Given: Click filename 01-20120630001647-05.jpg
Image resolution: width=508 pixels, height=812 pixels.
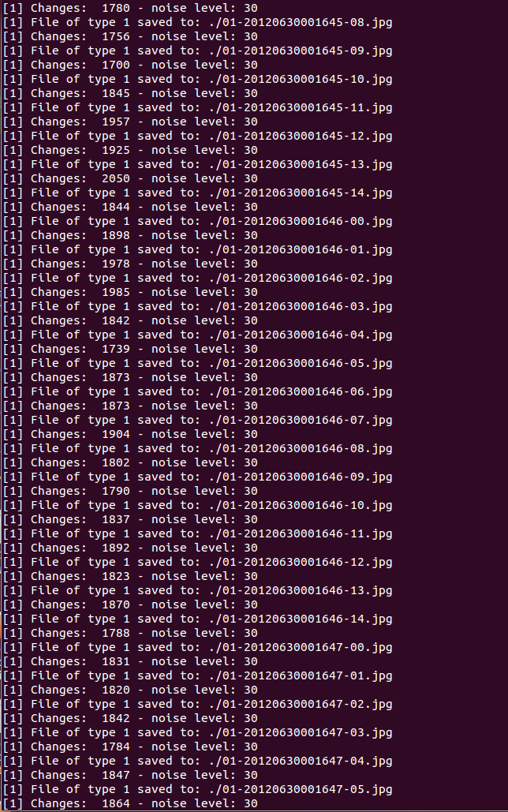Looking at the screenshot, I should pyautogui.click(x=307, y=790).
